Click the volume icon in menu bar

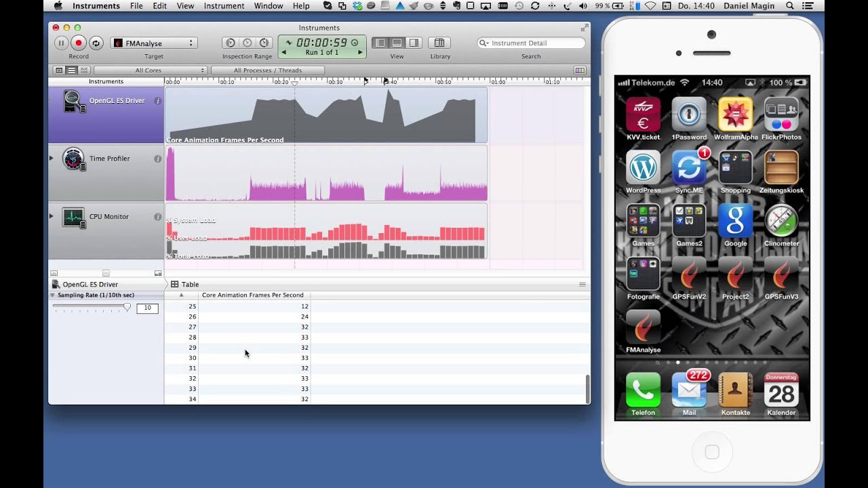click(x=584, y=6)
